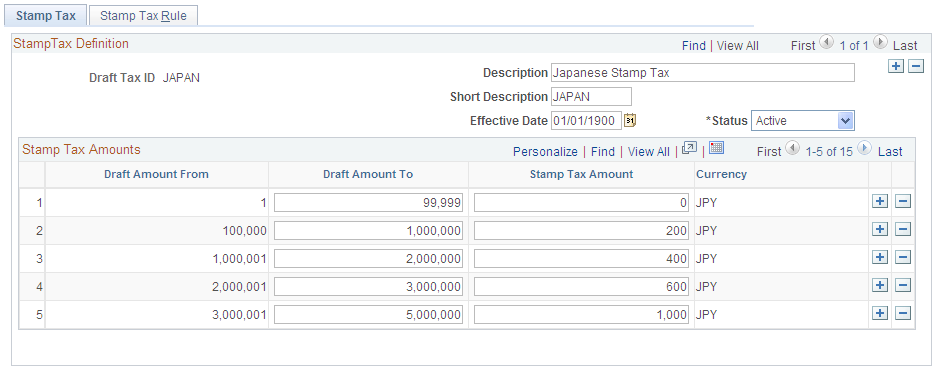This screenshot has width=936, height=370.
Task: Click the Description field
Action: pyautogui.click(x=703, y=73)
